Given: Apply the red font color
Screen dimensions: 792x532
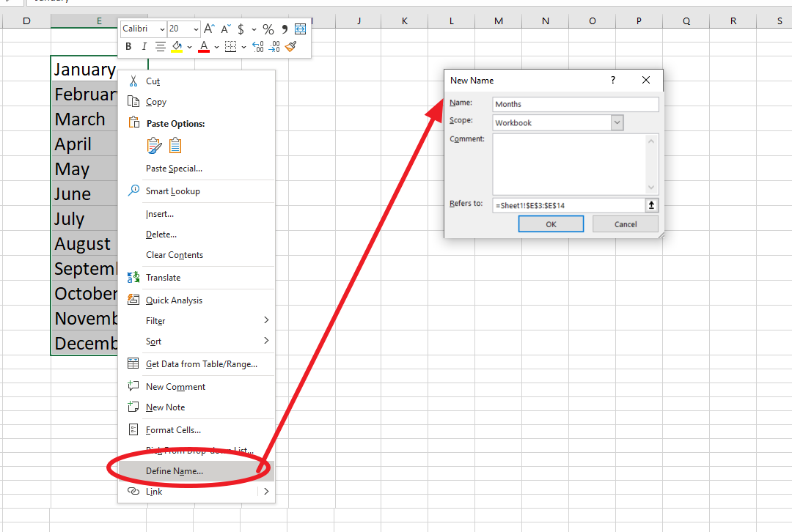Looking at the screenshot, I should point(204,46).
